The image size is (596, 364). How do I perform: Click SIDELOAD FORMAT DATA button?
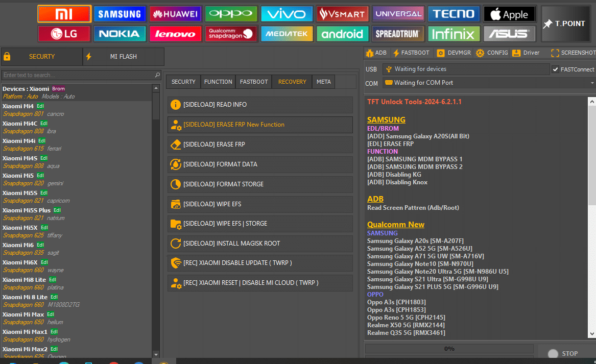260,164
